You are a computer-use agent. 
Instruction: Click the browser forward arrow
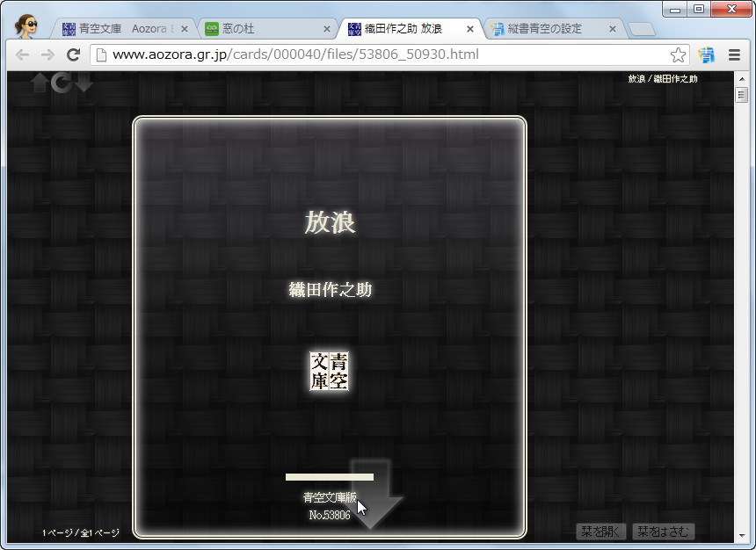pos(47,55)
